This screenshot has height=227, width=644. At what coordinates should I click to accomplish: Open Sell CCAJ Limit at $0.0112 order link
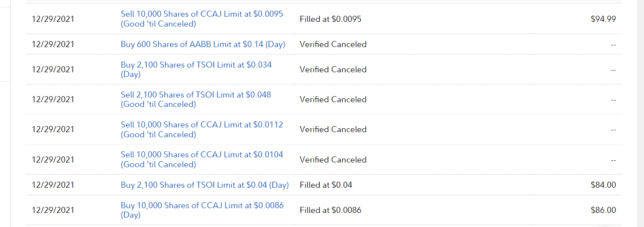coord(202,125)
